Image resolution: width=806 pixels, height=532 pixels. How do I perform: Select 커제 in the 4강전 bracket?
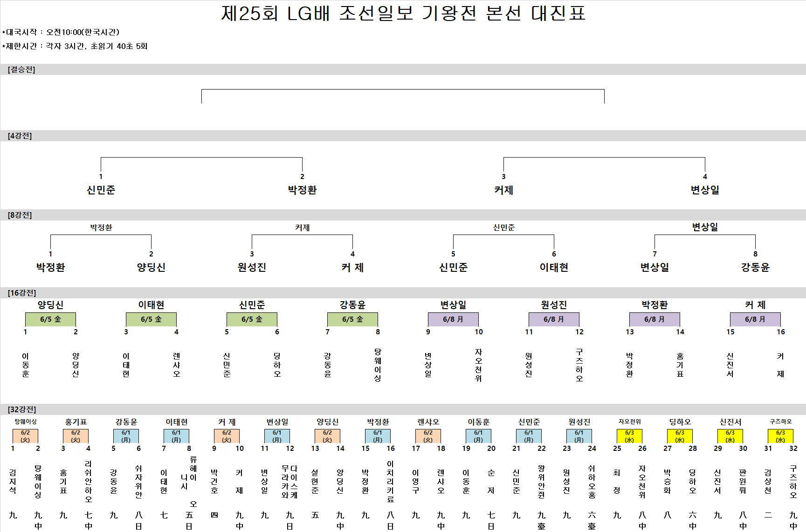(503, 190)
